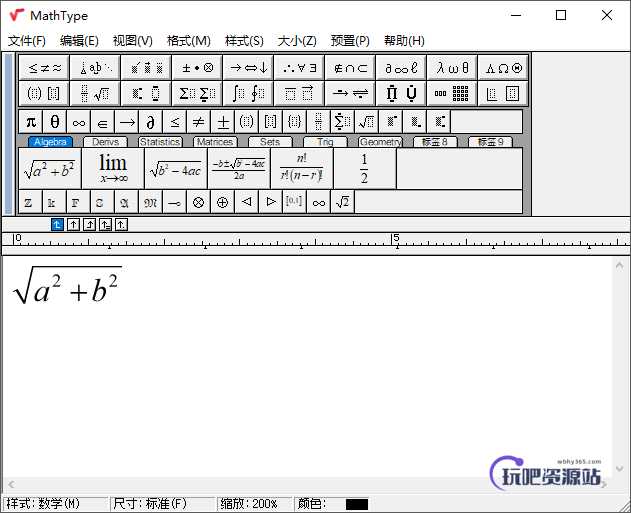
Task: Insert curly braces template from small bar
Action: pos(294,122)
